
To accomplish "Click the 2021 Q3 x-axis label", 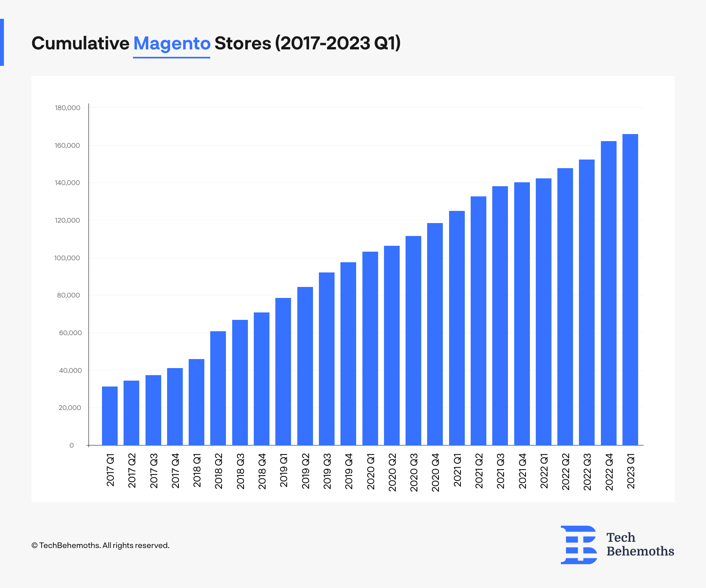I will point(500,471).
